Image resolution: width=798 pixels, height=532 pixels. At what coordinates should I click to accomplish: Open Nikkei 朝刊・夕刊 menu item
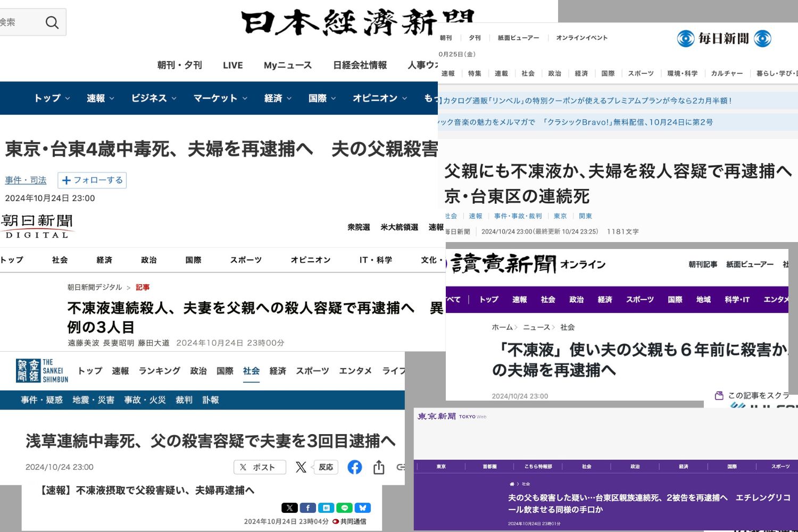[x=179, y=65]
